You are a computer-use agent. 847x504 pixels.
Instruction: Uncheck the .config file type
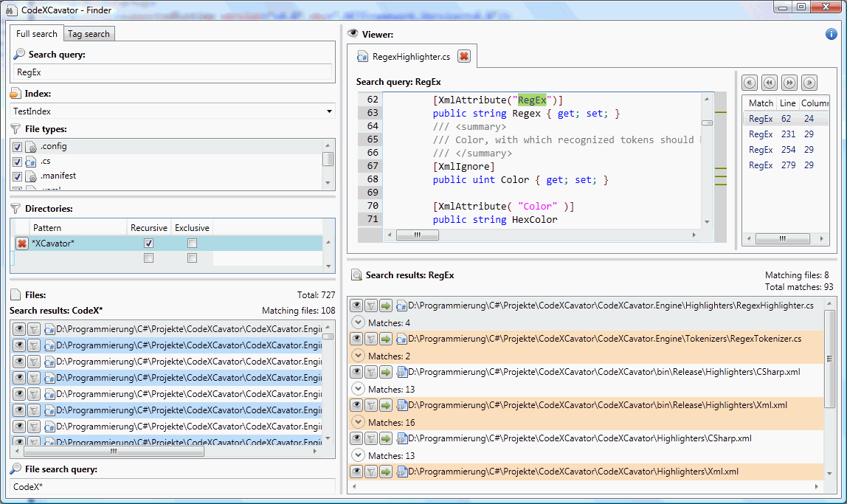click(x=18, y=147)
